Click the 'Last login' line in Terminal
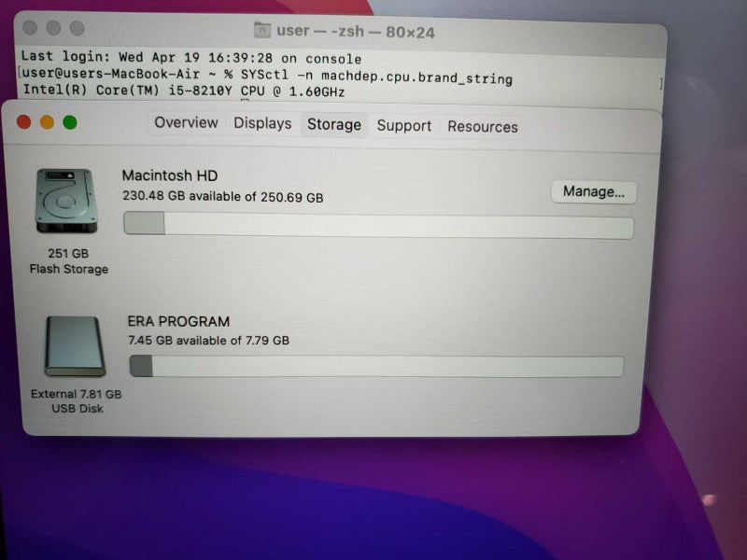 point(191,58)
